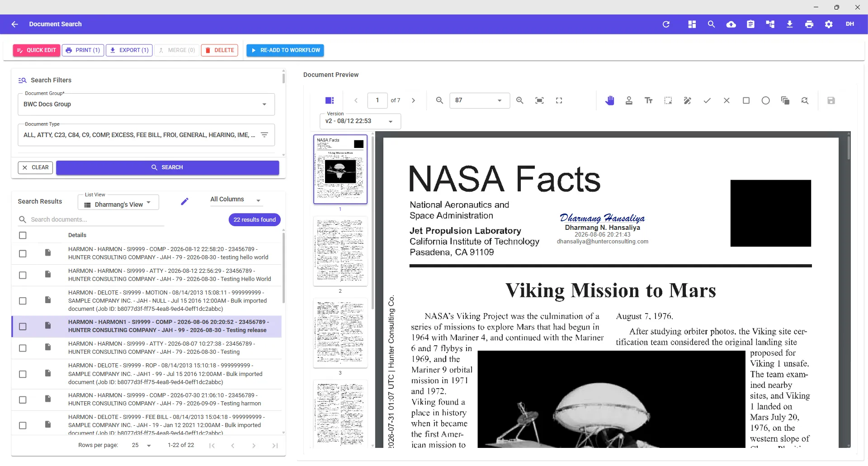Toggle thumbnail sidebar panel icon

click(x=330, y=100)
